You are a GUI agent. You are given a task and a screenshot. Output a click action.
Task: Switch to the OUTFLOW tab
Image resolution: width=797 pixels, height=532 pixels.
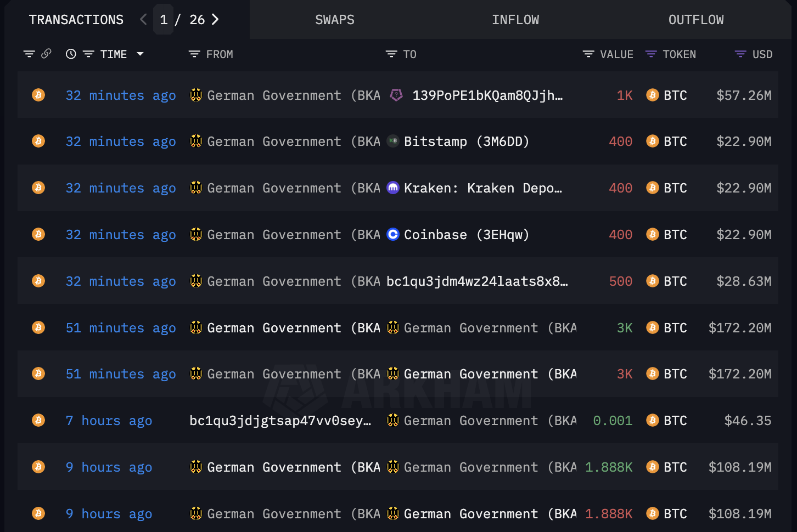coord(696,20)
